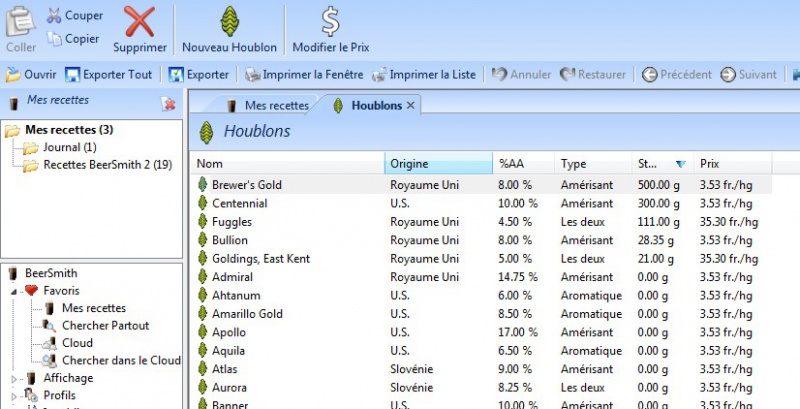Image resolution: width=800 pixels, height=409 pixels.
Task: Open Modifier le Prix dollar icon
Action: point(330,22)
